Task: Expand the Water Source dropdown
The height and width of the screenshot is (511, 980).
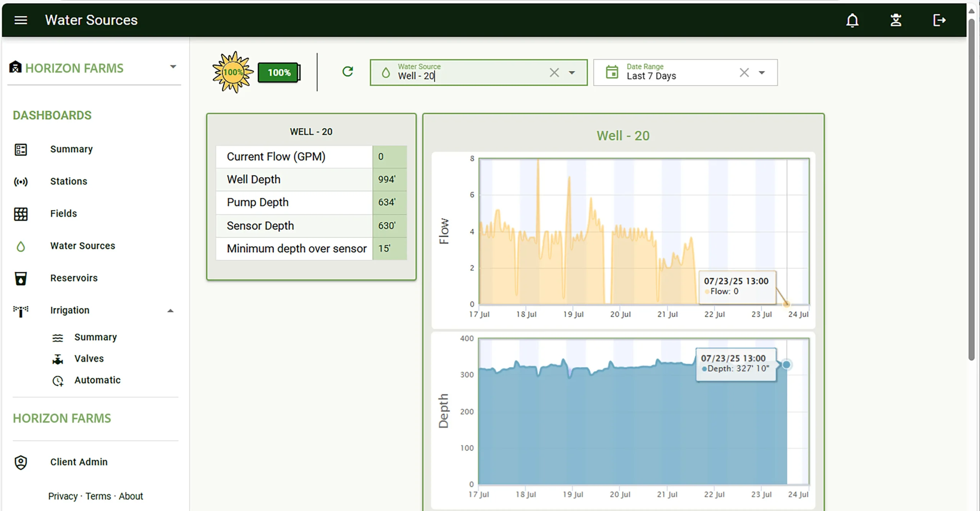Action: pos(572,72)
